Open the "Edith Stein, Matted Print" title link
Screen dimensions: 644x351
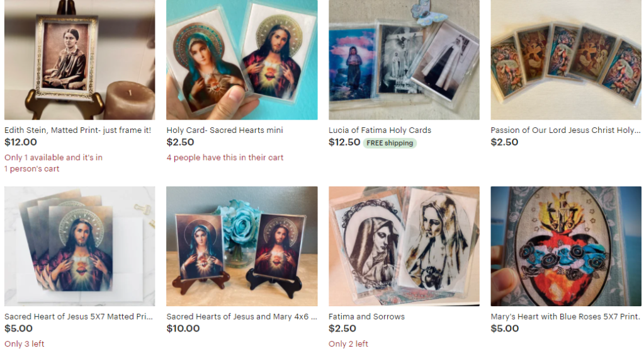pos(77,130)
